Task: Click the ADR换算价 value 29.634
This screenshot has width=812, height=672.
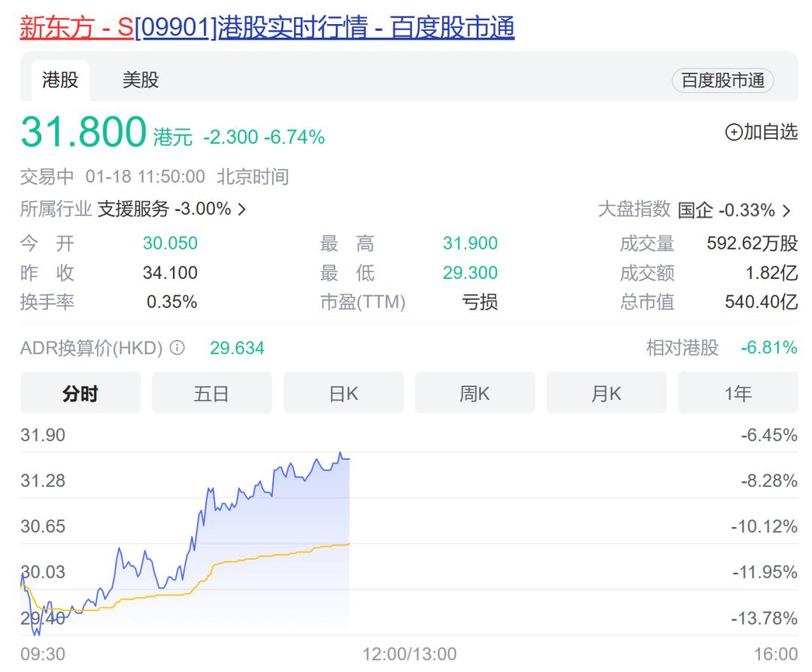Action: tap(237, 348)
